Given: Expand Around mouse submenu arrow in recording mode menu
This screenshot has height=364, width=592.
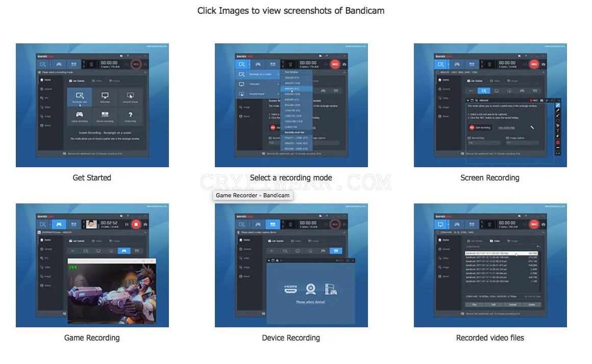Looking at the screenshot, I should 278,94.
